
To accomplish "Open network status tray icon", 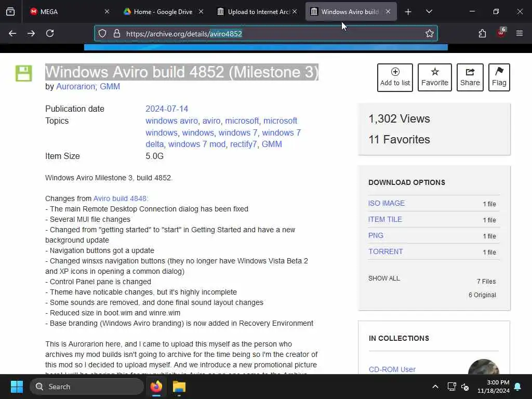I will 451,387.
